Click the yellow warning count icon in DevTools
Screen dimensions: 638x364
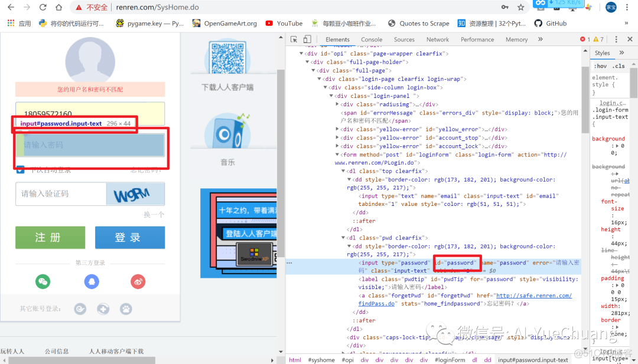(595, 40)
